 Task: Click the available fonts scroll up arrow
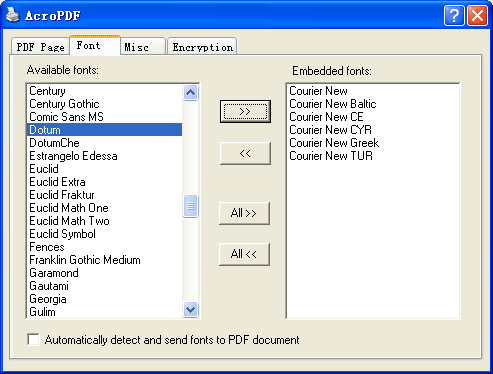click(191, 92)
